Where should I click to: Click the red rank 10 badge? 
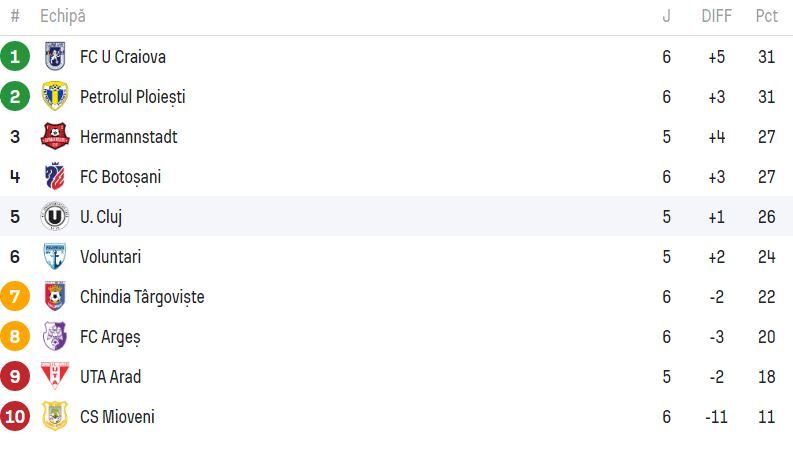[x=15, y=417]
